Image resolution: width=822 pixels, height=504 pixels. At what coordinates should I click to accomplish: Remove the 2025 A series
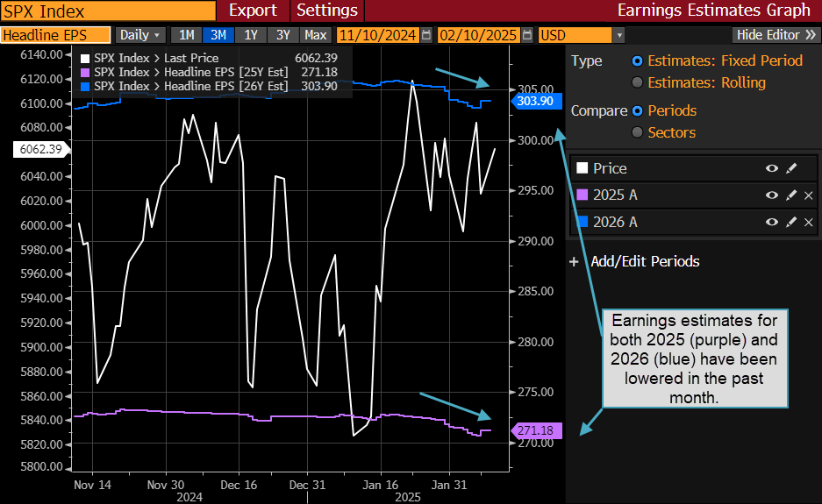click(808, 195)
